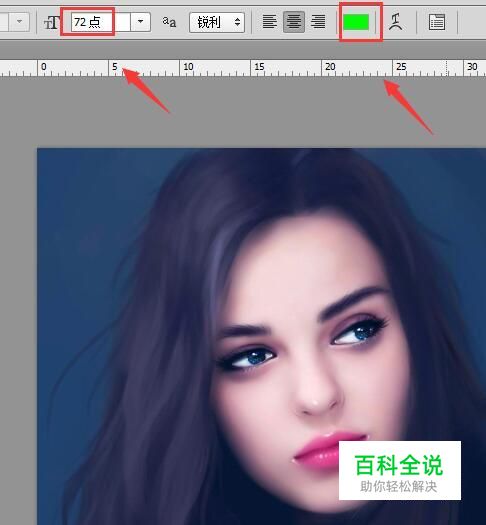Image resolution: width=486 pixels, height=525 pixels.
Task: Open the 锐利 anti-aliasing dropdown
Action: click(x=217, y=22)
